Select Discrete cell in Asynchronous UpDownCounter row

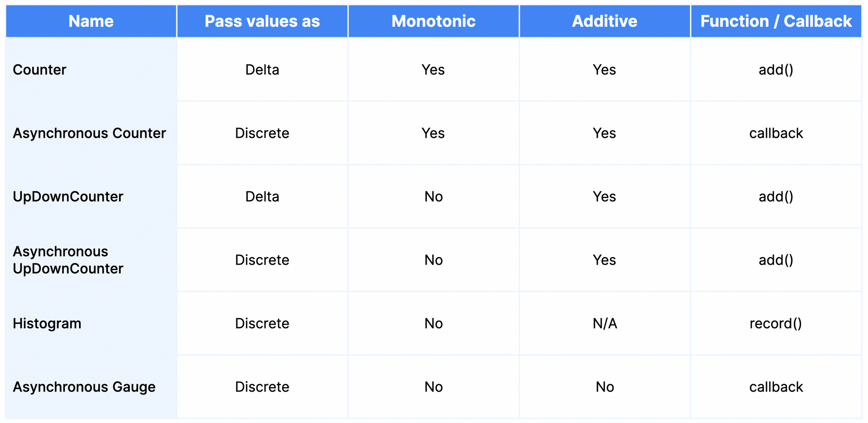262,260
